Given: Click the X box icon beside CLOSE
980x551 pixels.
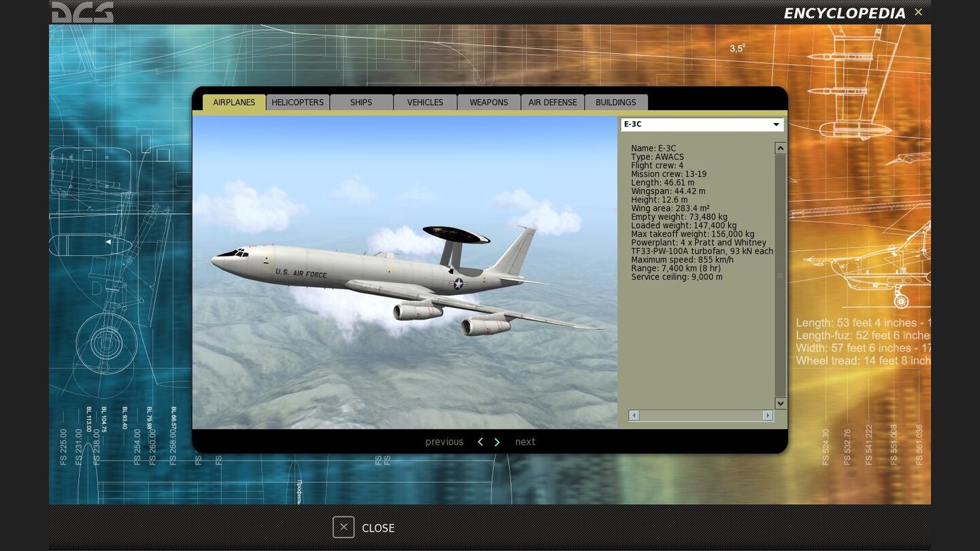Looking at the screenshot, I should [344, 527].
